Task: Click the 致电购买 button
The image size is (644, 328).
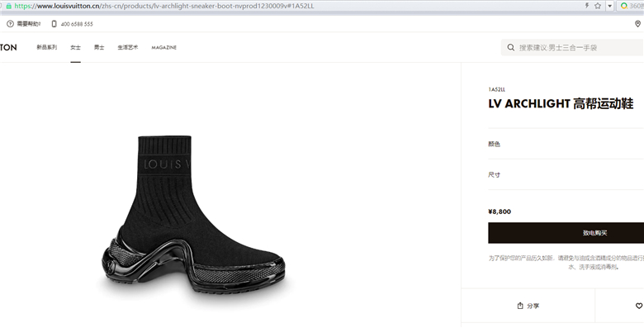Action: [x=566, y=233]
